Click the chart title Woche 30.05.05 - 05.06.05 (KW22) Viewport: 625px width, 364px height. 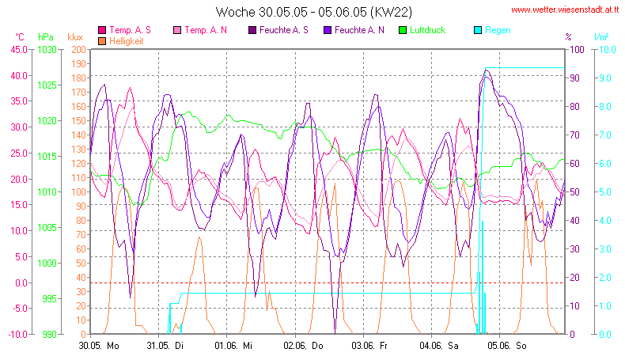coord(314,12)
